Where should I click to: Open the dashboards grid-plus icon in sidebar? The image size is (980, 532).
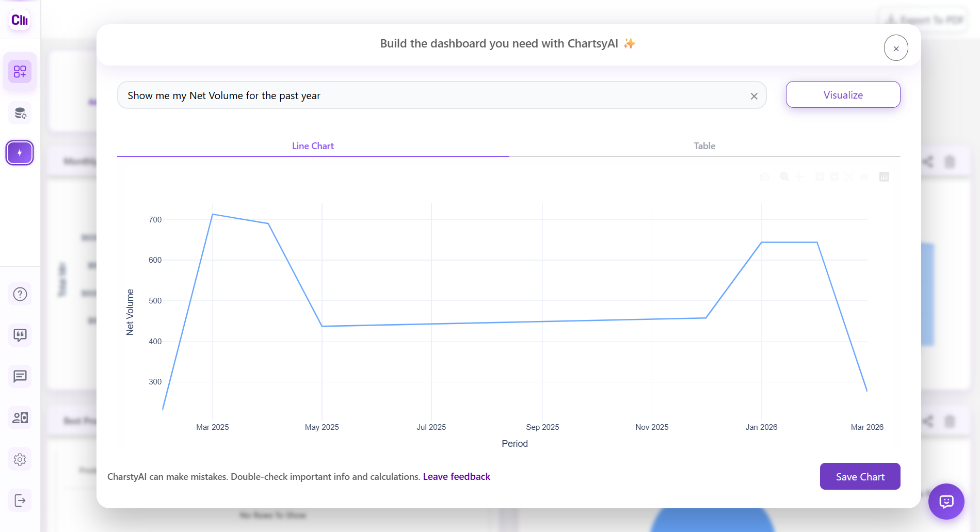(20, 71)
